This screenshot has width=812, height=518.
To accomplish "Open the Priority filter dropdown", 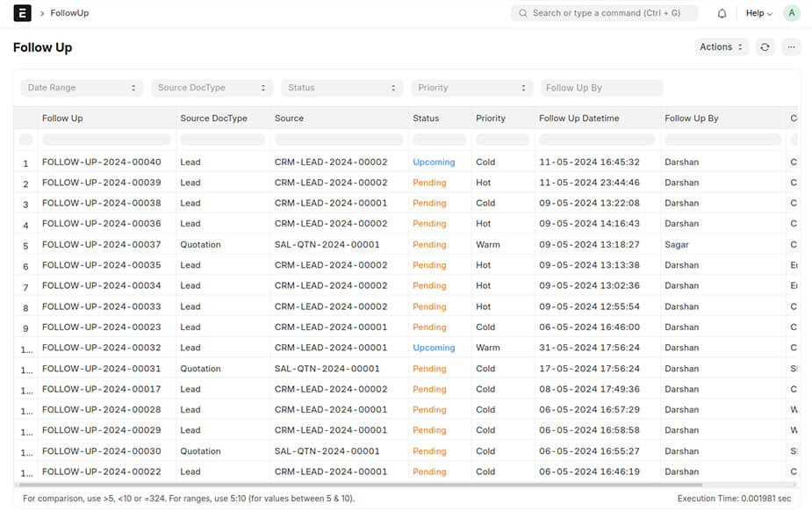I will 471,88.
